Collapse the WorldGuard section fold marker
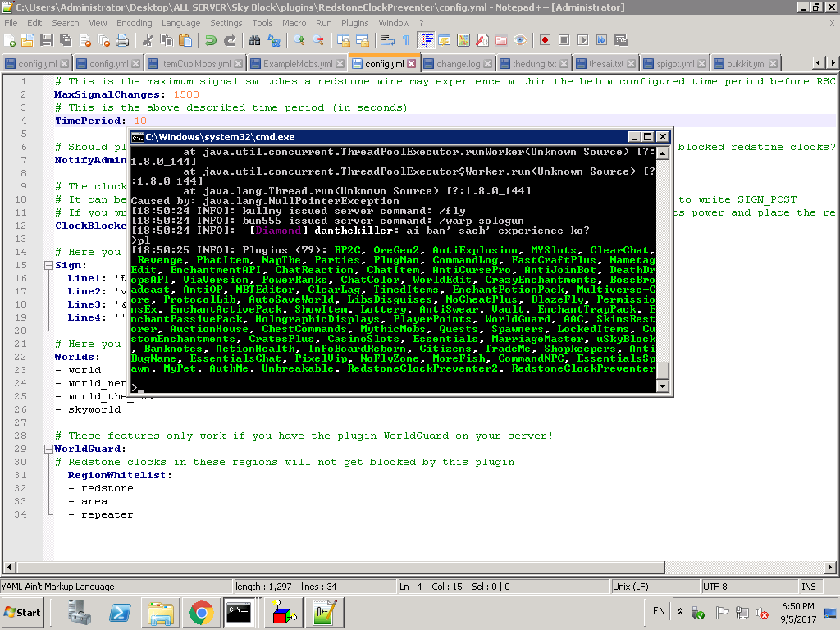840x630 pixels. (47, 450)
